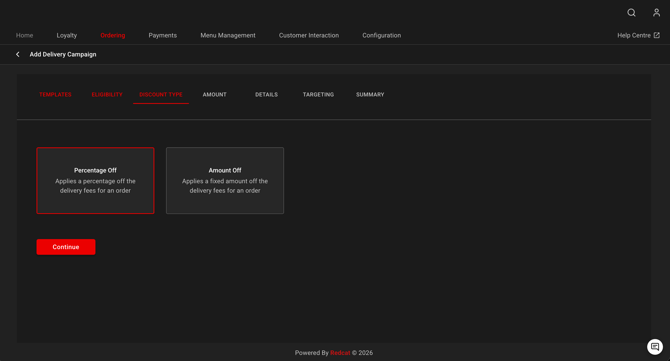
Task: Go to the Templates step tab
Action: pos(55,94)
